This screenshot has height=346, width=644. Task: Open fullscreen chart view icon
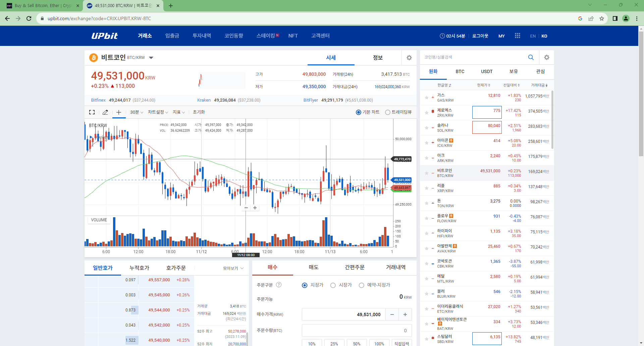click(x=92, y=112)
